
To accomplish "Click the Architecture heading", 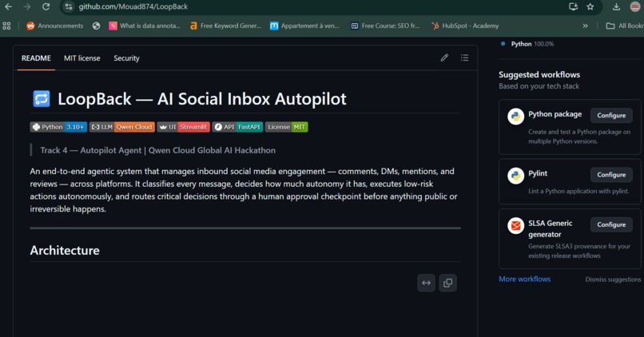I will click(65, 251).
